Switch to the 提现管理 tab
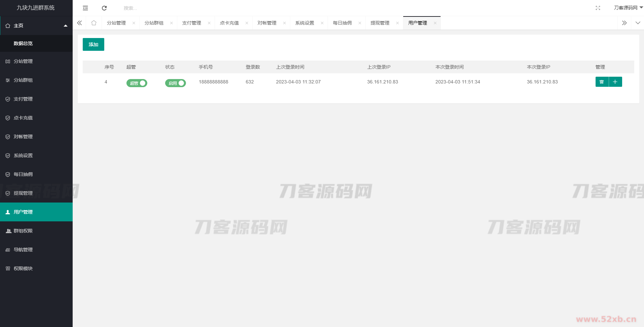The height and width of the screenshot is (327, 644). coord(380,23)
